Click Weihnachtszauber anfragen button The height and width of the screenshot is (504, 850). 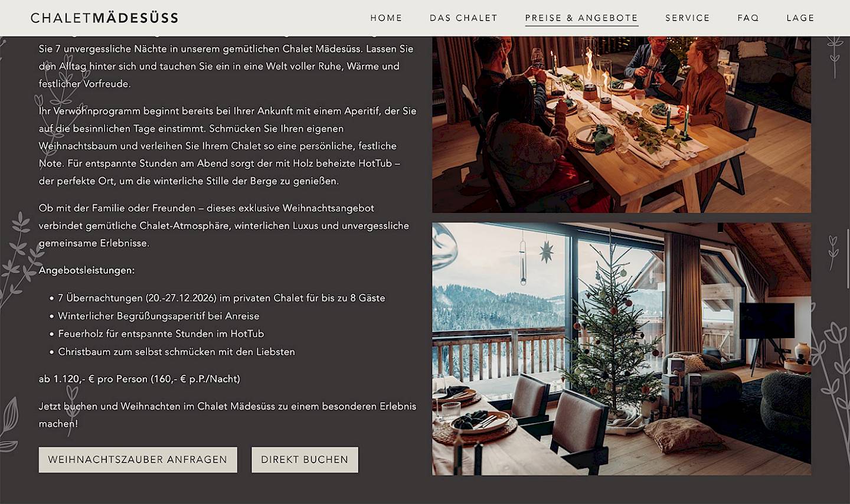coord(138,459)
